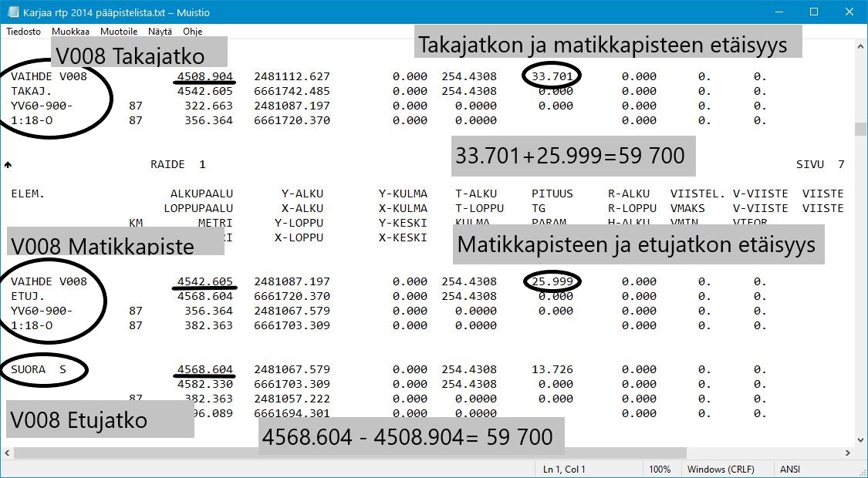868x478 pixels.
Task: Minimize the Muistio window
Action: point(778,12)
